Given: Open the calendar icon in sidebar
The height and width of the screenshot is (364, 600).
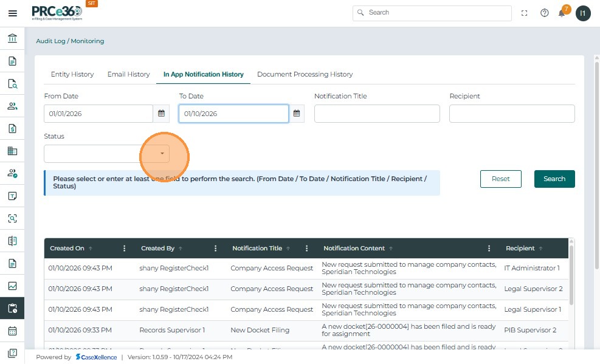Looking at the screenshot, I should (x=12, y=331).
